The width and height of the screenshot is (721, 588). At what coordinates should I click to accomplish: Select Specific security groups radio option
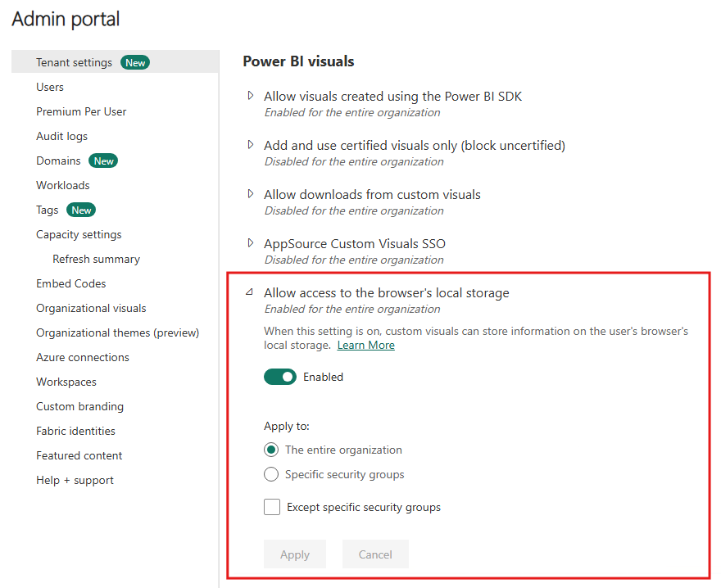pos(271,474)
